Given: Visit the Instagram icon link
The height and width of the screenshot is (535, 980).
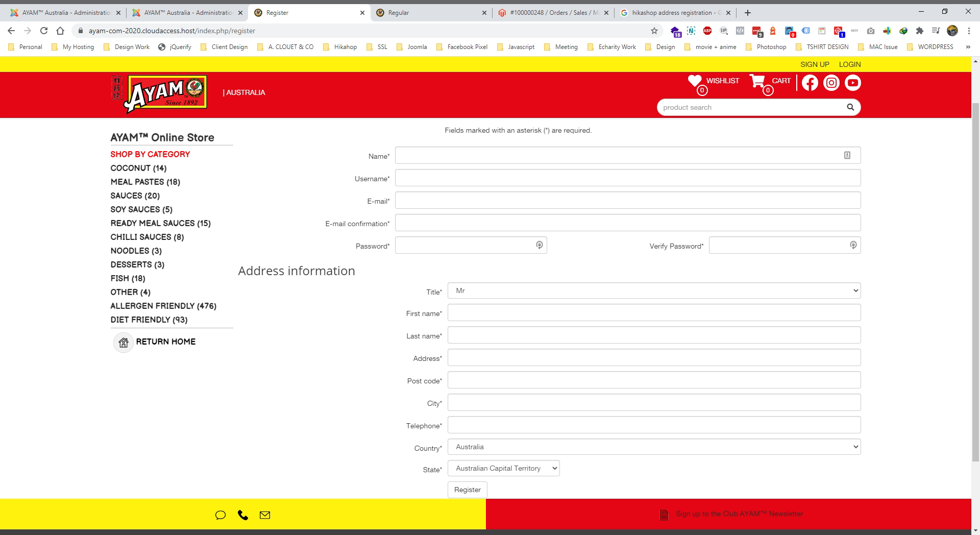Looking at the screenshot, I should pyautogui.click(x=831, y=83).
